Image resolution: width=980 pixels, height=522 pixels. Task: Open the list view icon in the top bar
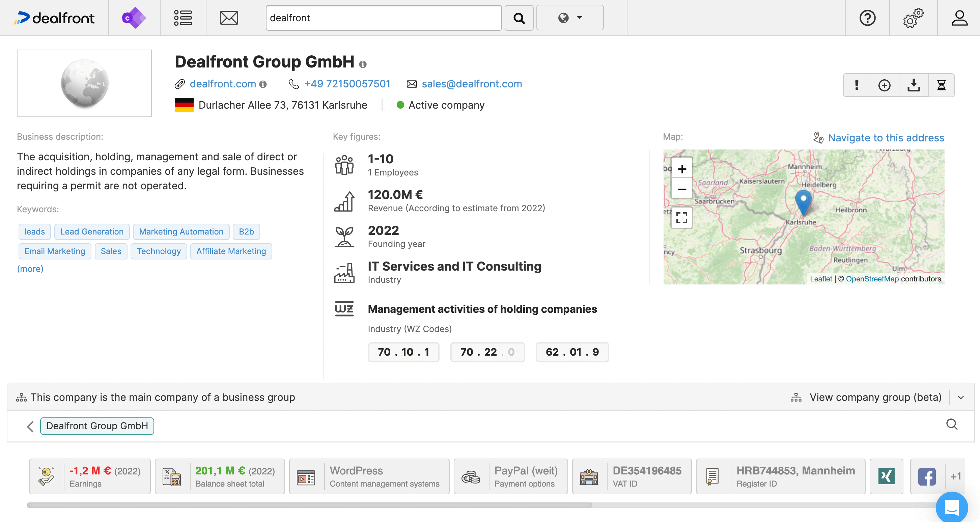(183, 18)
